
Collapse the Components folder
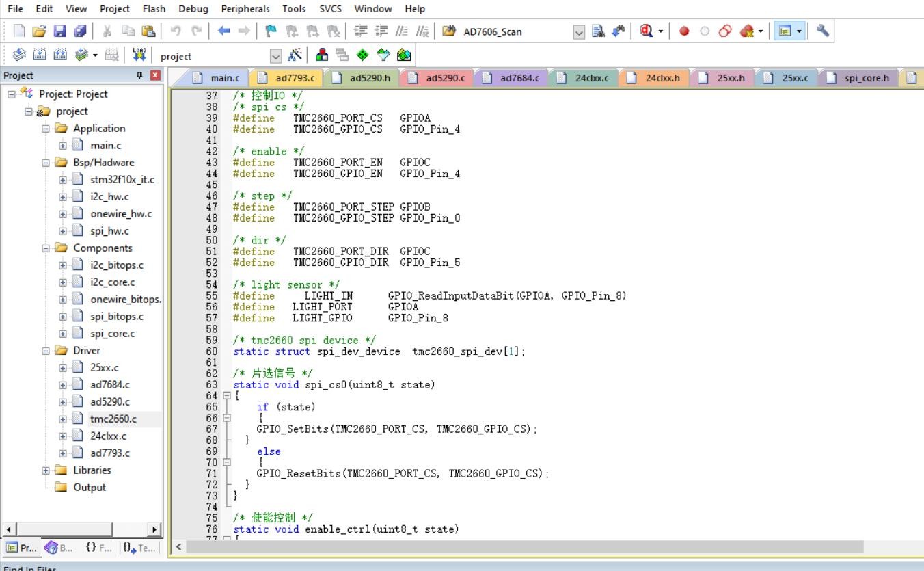click(46, 248)
